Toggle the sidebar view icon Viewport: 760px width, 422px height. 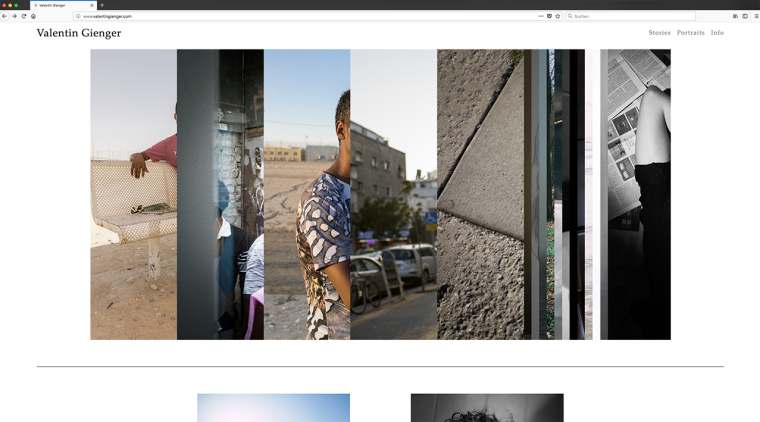click(x=745, y=16)
